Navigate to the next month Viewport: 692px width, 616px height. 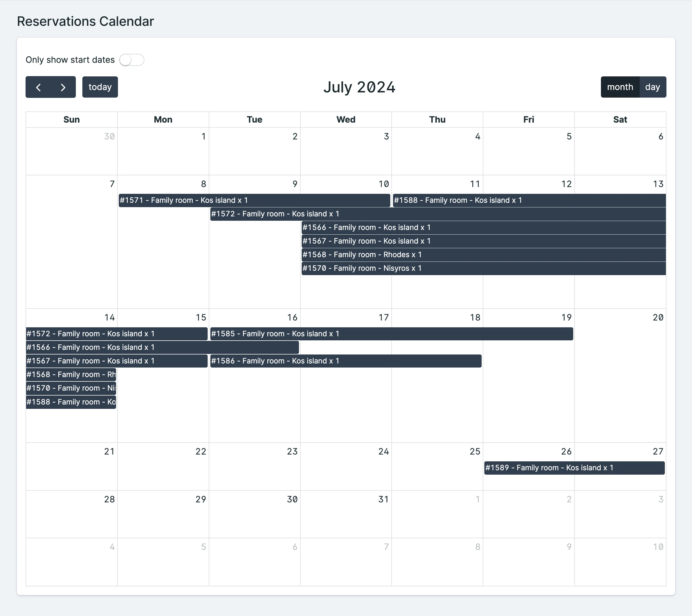coord(63,87)
